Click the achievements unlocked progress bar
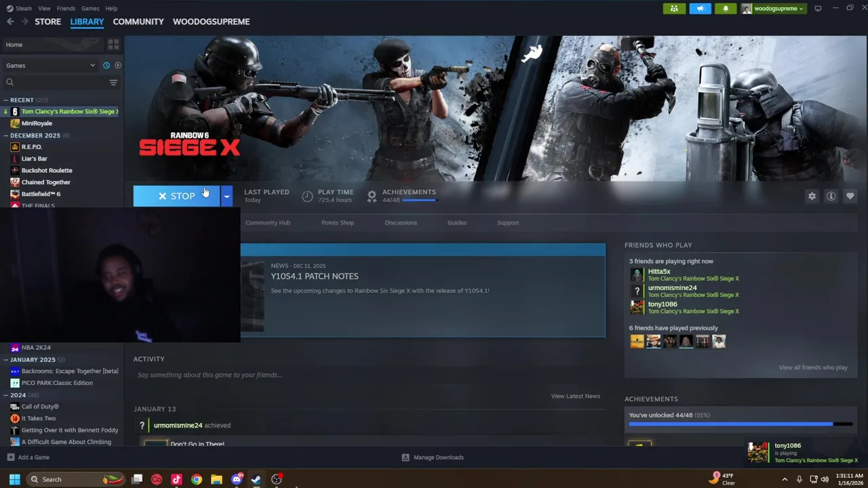The height and width of the screenshot is (488, 868). pos(741,424)
